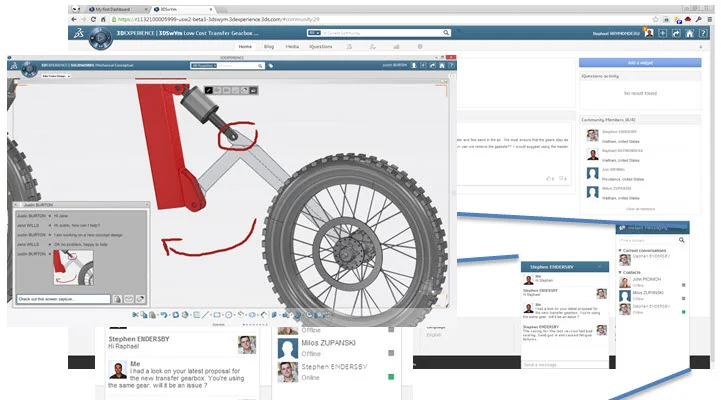Image resolution: width=721 pixels, height=400 pixels.
Task: Open the iQuestions tab
Action: pyautogui.click(x=321, y=47)
